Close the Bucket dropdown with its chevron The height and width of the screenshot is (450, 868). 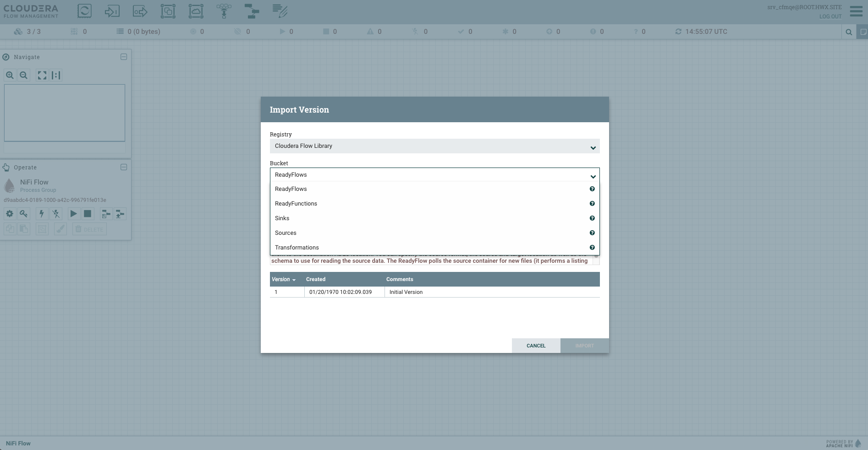point(593,176)
